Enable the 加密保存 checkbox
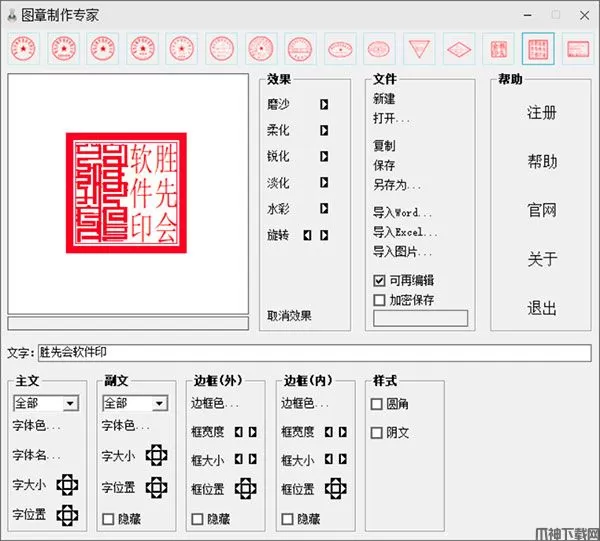Screen dimensions: 600x541 [379, 300]
